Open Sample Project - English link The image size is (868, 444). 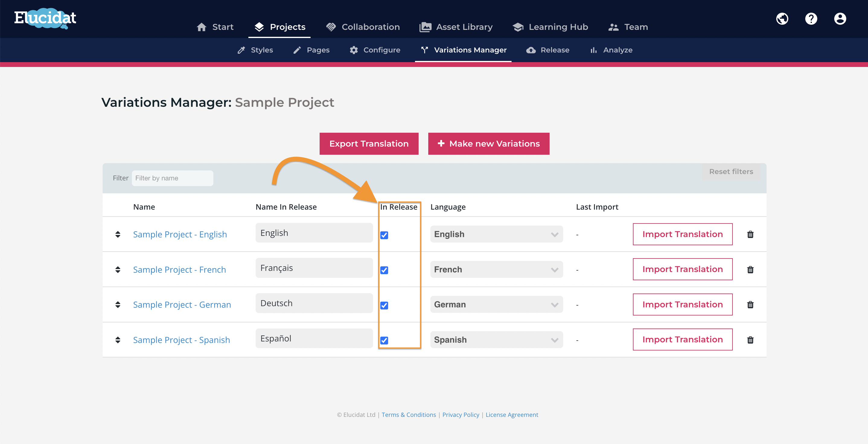[180, 234]
